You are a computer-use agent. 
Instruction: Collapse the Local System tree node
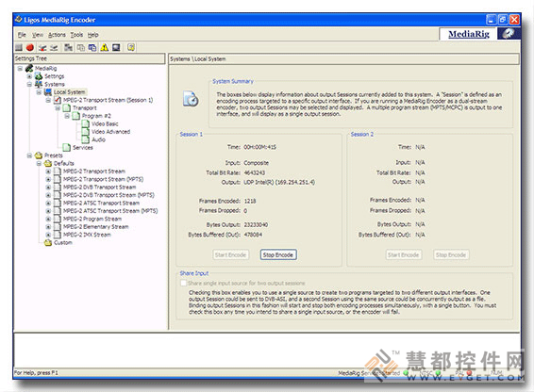coord(39,92)
